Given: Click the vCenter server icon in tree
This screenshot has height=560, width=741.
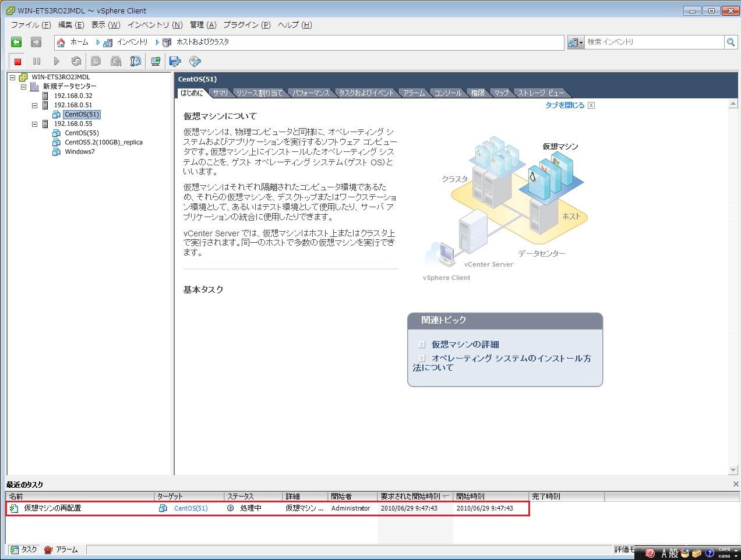Looking at the screenshot, I should click(23, 77).
